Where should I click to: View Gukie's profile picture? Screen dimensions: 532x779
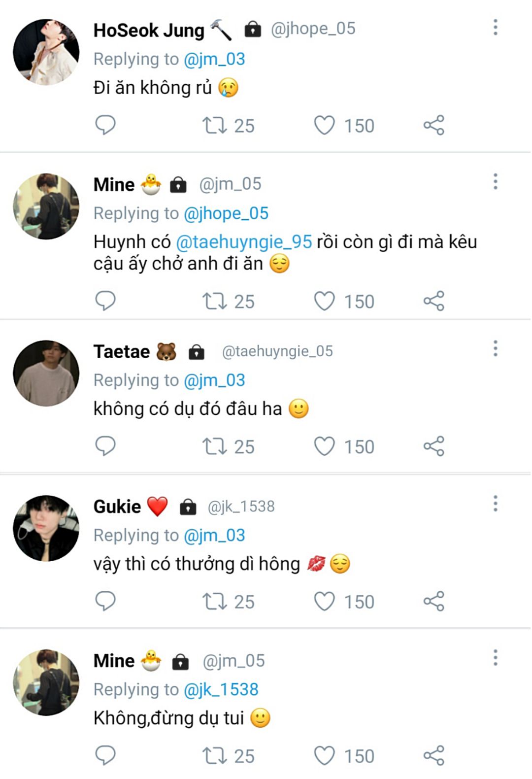click(x=46, y=528)
